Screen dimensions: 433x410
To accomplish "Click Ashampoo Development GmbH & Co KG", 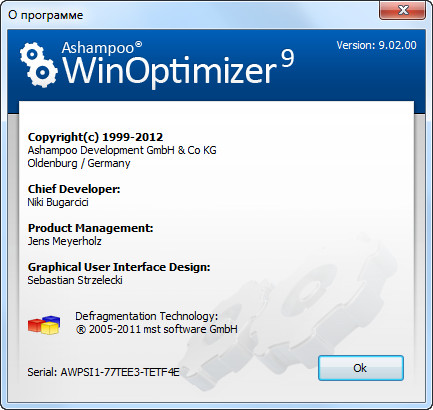I will [122, 150].
